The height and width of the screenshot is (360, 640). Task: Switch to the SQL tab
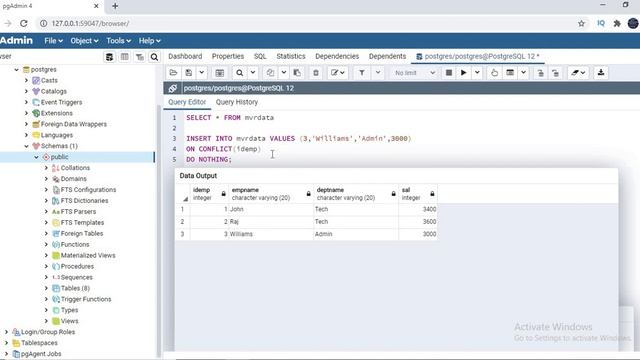point(260,56)
